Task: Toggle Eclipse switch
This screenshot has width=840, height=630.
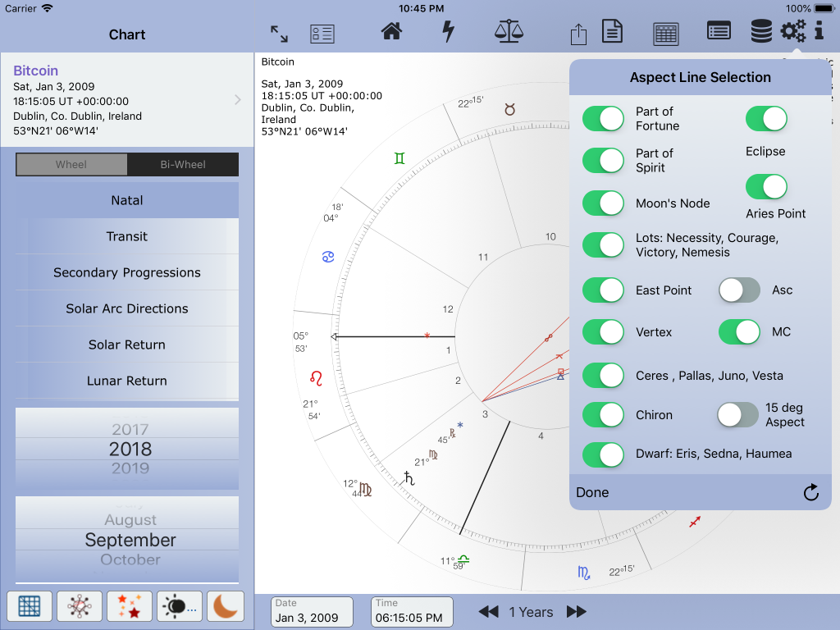Action: [x=766, y=118]
